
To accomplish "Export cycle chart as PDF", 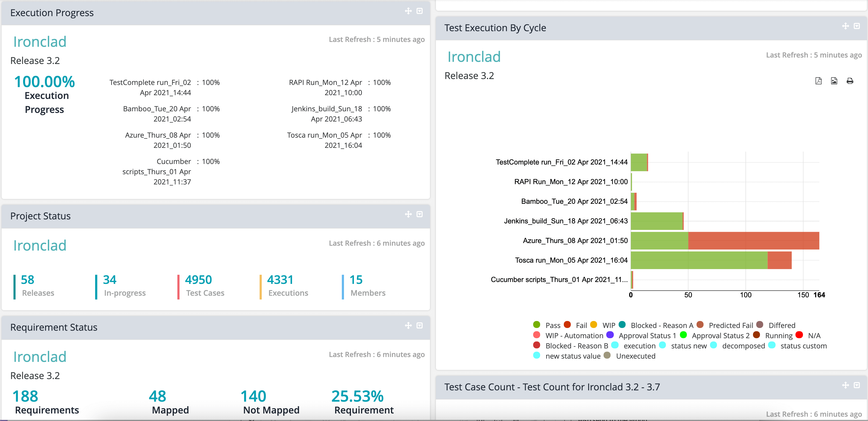I will 818,81.
